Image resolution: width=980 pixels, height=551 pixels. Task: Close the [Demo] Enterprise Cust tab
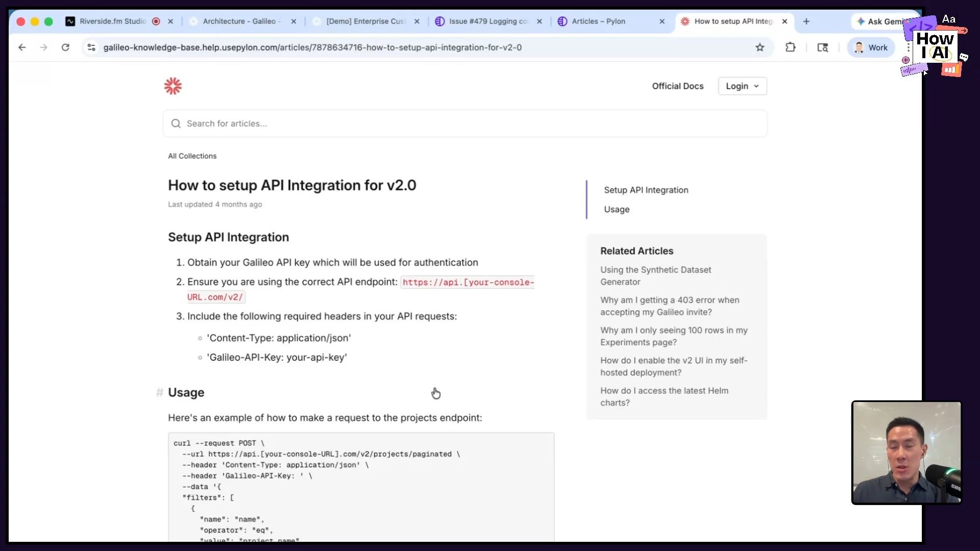(x=417, y=21)
